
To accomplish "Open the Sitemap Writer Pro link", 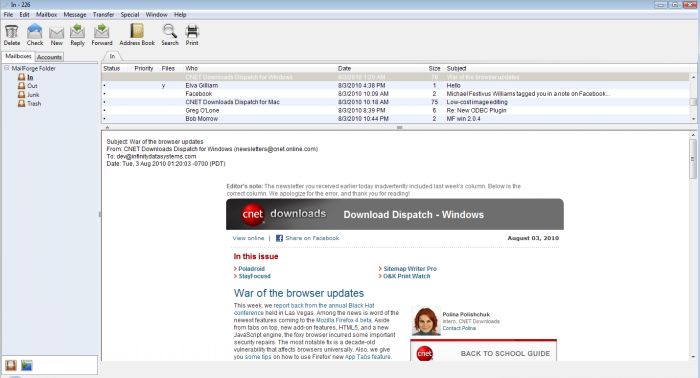I will click(410, 269).
